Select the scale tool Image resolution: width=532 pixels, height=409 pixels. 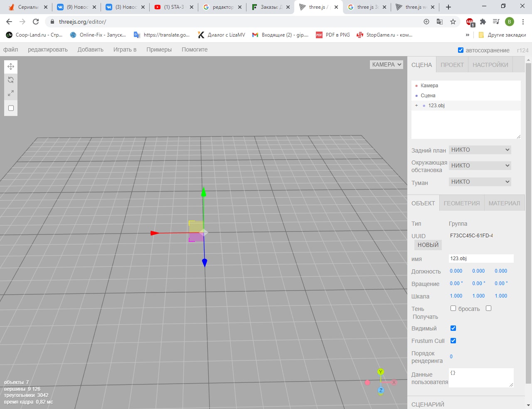[11, 93]
